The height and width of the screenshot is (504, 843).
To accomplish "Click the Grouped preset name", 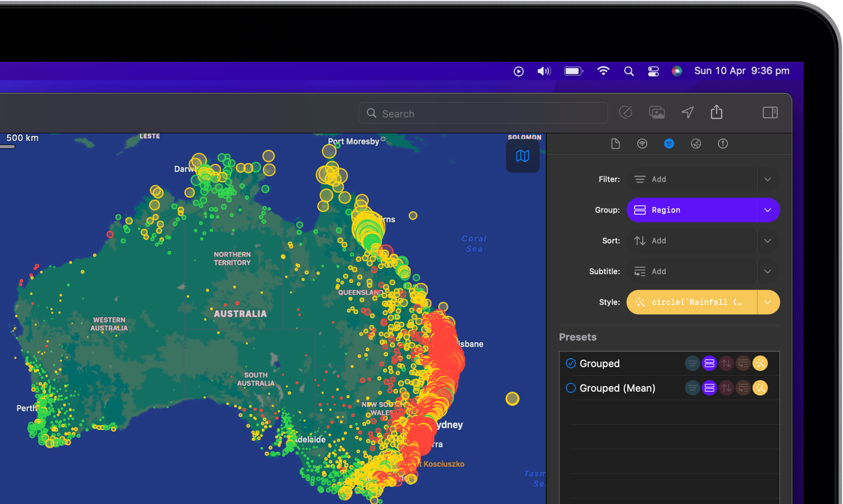I will coord(599,364).
